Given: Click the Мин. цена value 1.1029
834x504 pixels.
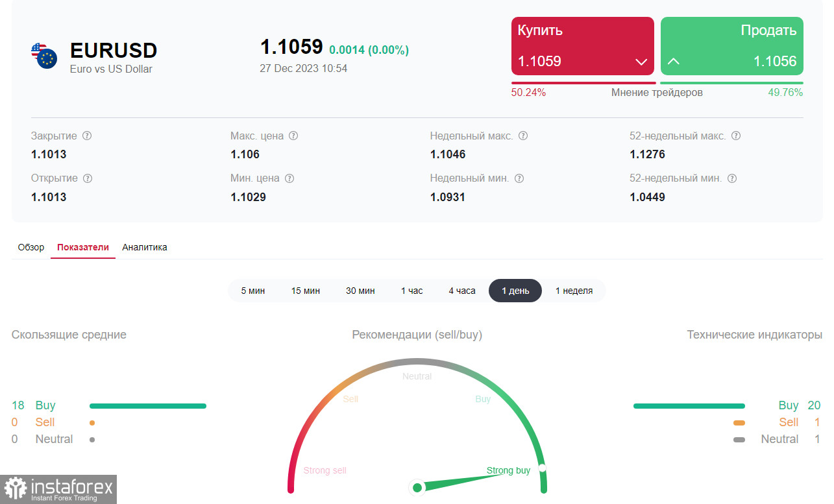Looking at the screenshot, I should click(248, 197).
